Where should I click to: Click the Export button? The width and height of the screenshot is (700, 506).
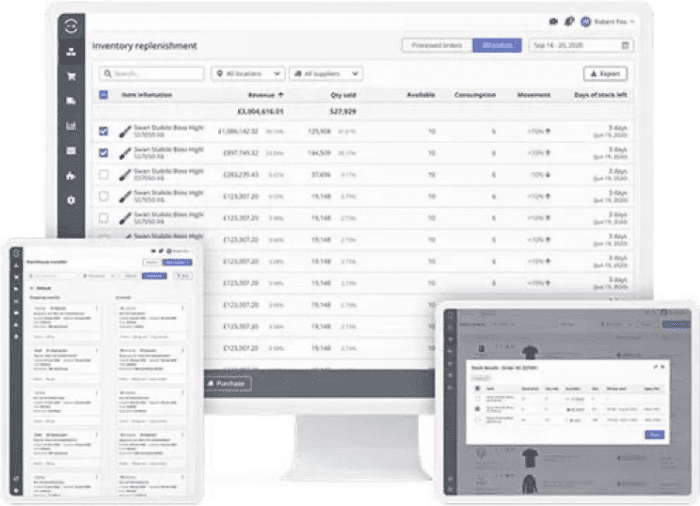tap(606, 74)
